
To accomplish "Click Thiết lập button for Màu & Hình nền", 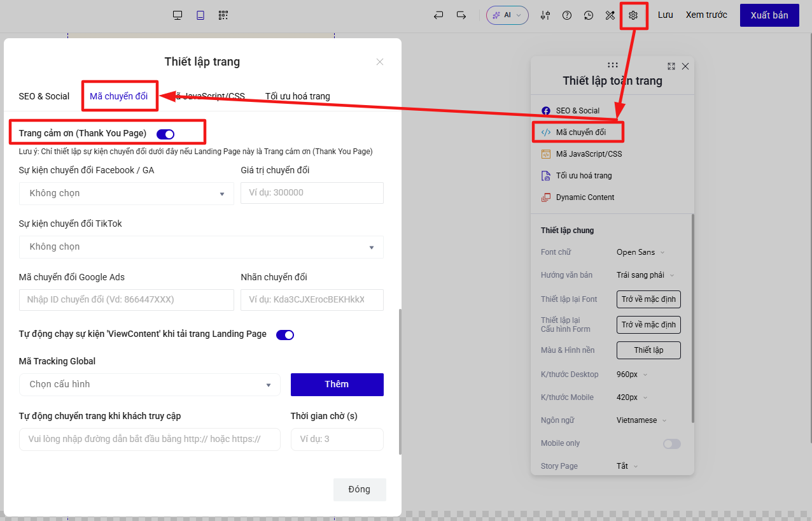I will (648, 350).
